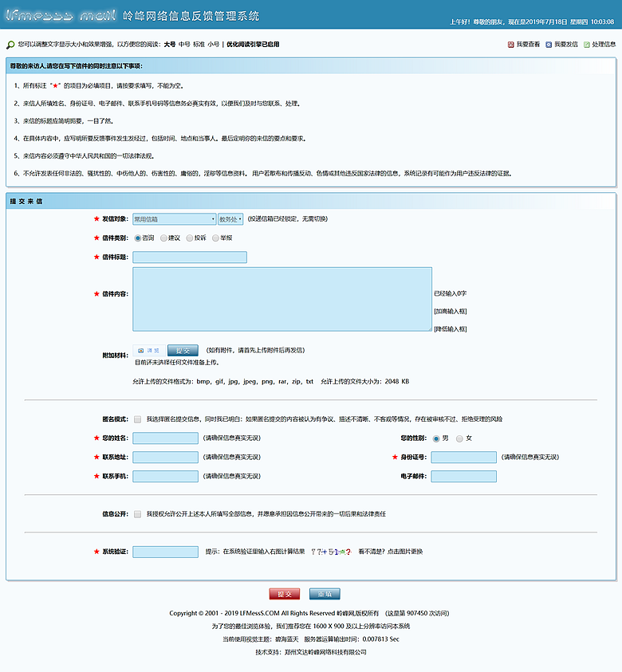Click the footer theme name 碧海蓝天
Image resolution: width=622 pixels, height=672 pixels.
tap(287, 639)
